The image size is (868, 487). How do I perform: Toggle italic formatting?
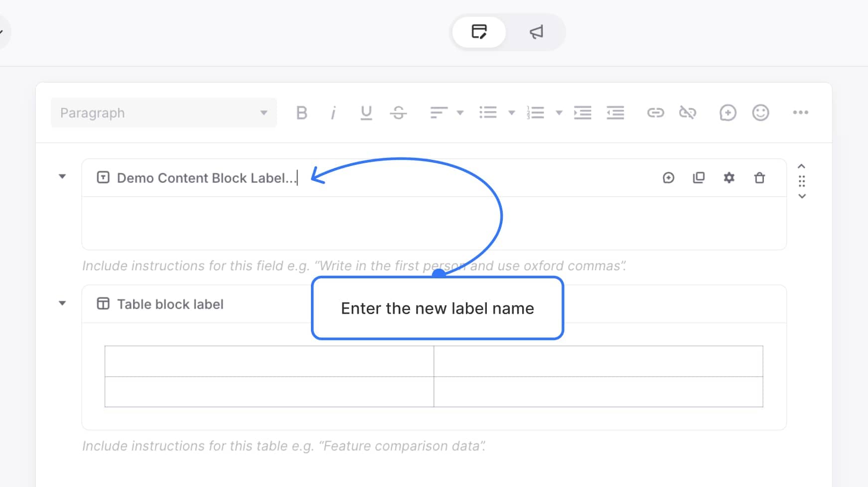click(333, 113)
